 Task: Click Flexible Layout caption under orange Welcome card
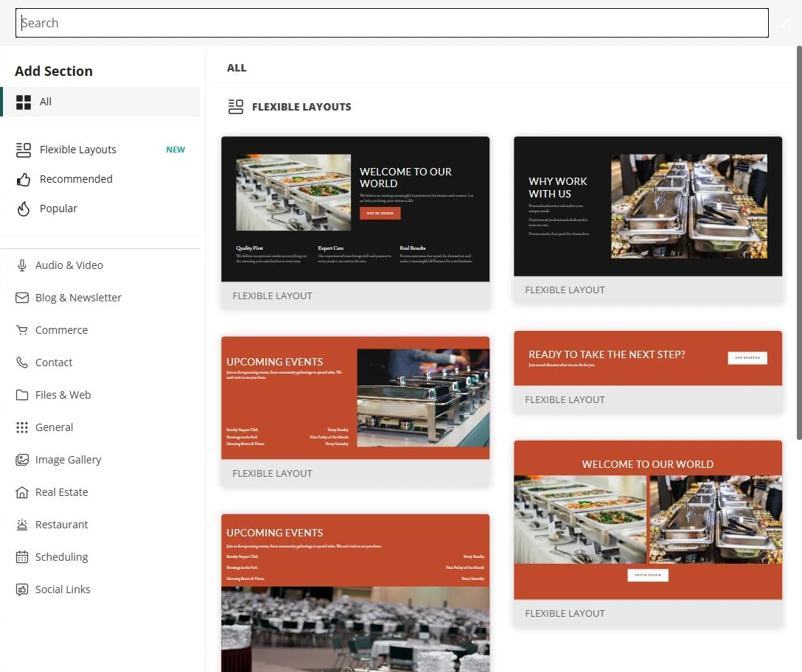click(x=565, y=614)
